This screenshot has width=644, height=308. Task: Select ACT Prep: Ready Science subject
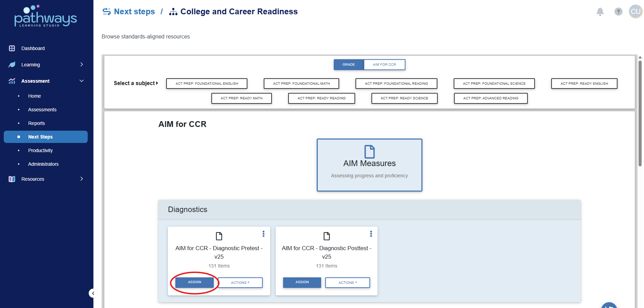[x=404, y=98]
